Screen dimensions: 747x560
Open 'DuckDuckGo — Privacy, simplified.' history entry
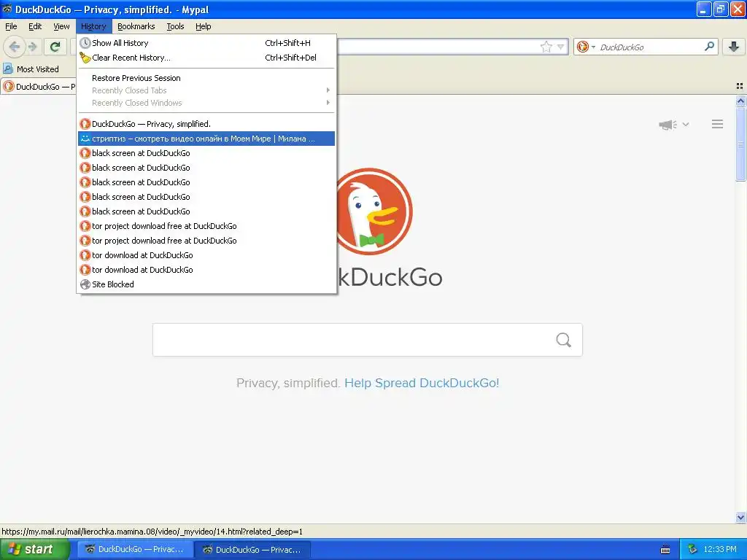pyautogui.click(x=206, y=124)
